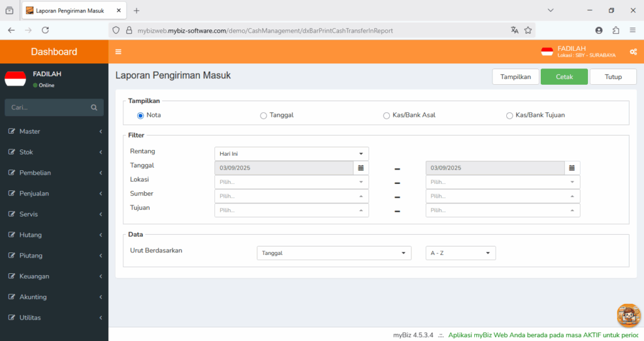Click the Pembelian menu edit icon
This screenshot has height=341, width=644.
click(x=11, y=173)
